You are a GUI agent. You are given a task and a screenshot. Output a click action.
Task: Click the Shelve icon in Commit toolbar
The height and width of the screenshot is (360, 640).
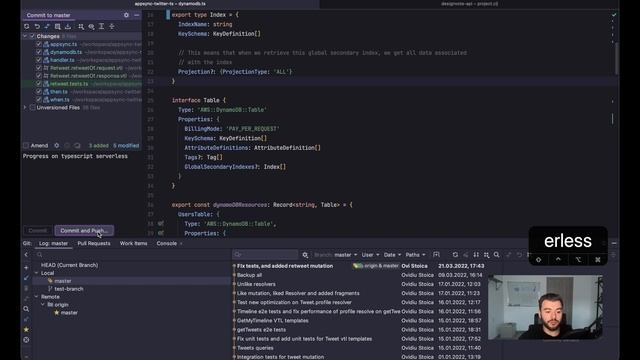[x=68, y=27]
